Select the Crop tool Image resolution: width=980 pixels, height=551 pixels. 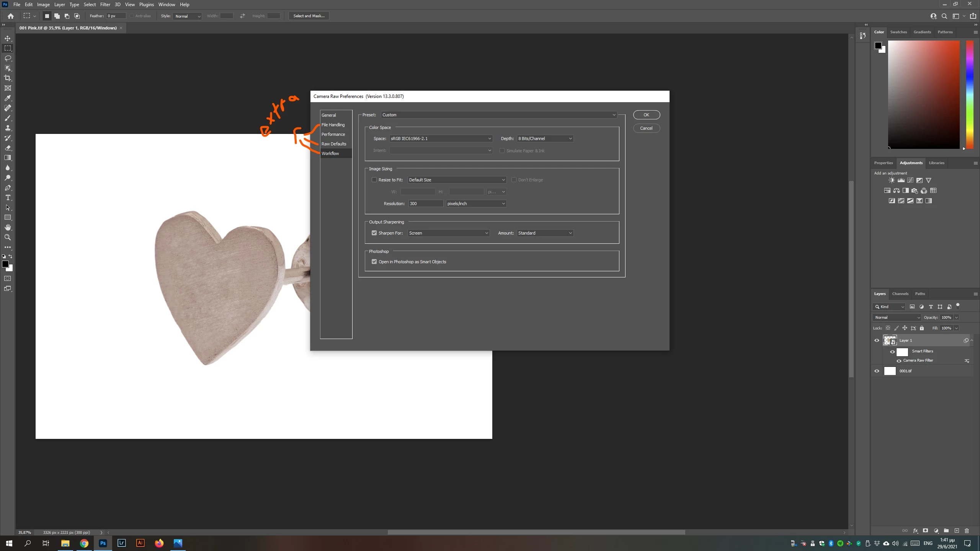click(8, 78)
